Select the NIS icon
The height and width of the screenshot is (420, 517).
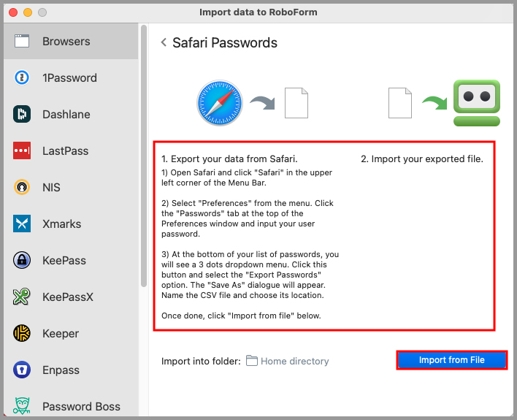coord(22,188)
